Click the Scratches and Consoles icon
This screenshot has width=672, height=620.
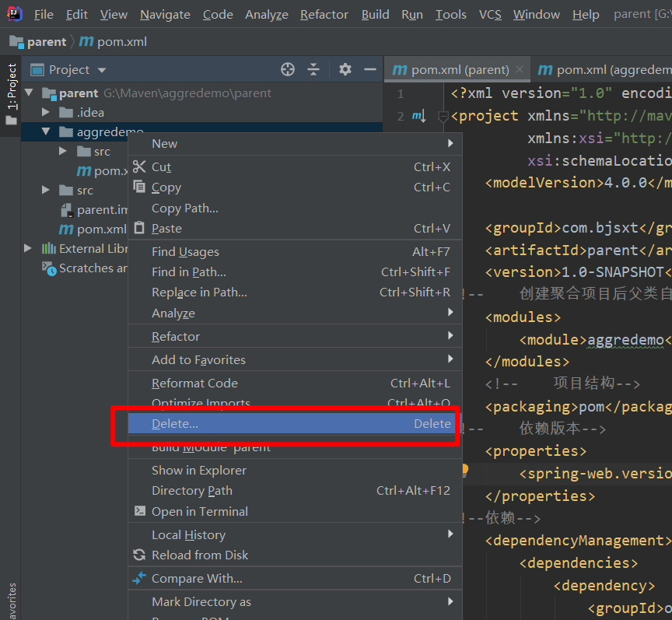click(49, 268)
